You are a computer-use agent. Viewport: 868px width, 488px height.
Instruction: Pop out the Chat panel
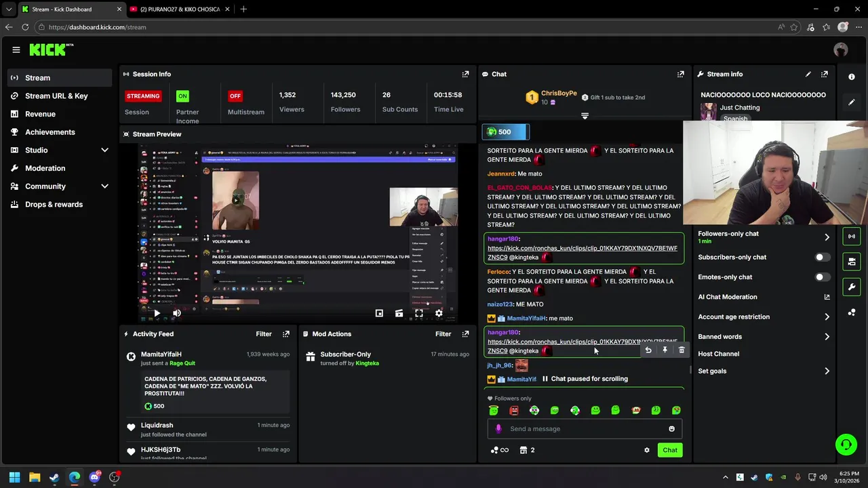(681, 74)
